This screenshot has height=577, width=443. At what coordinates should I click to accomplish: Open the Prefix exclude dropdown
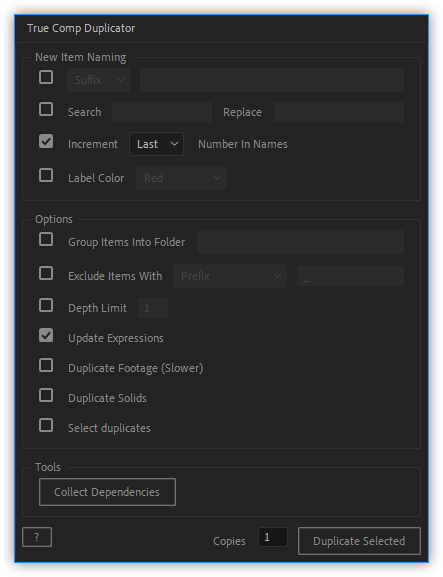click(x=230, y=276)
